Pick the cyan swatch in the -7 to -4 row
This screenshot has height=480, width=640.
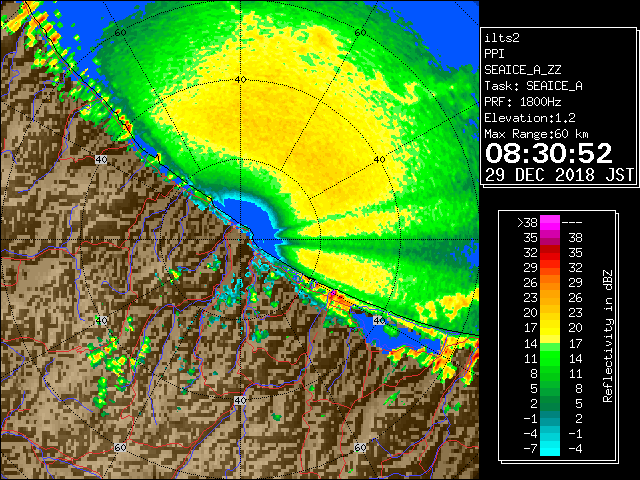[550, 449]
